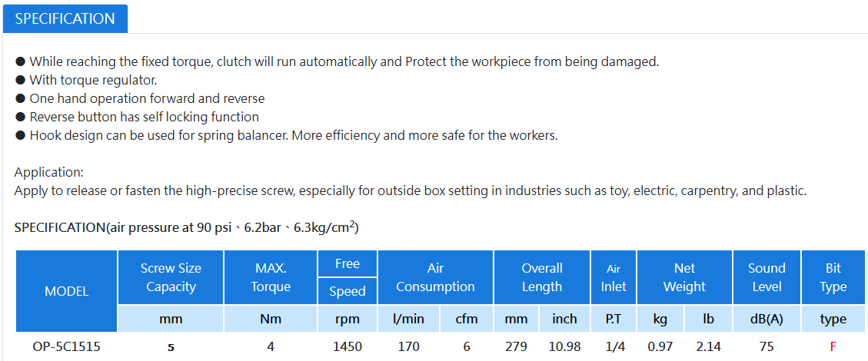Open the SPECIFICATION tab
This screenshot has width=868, height=361.
tap(65, 18)
